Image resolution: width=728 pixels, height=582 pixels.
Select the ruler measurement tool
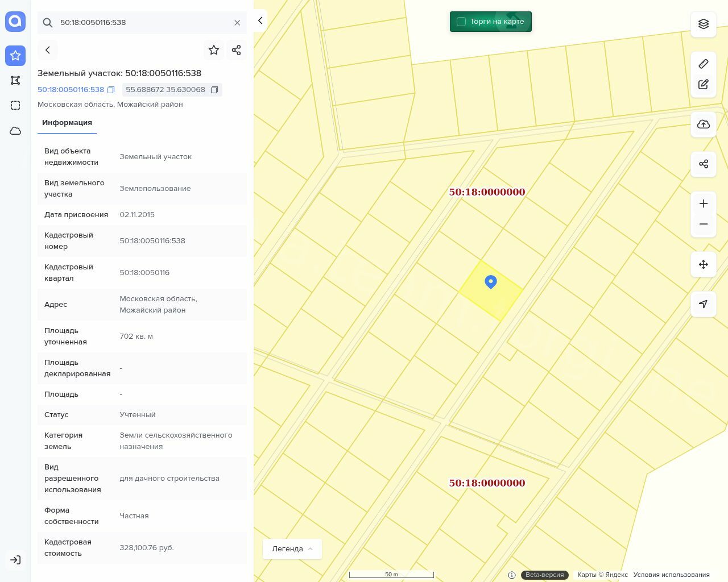point(704,64)
